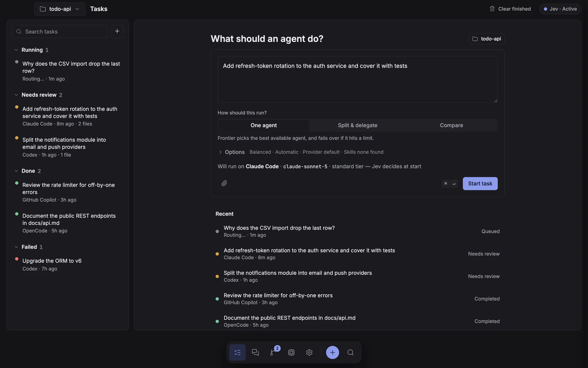This screenshot has width=588, height=368.
Task: Click the search magnifier in bottom dock
Action: tap(351, 352)
